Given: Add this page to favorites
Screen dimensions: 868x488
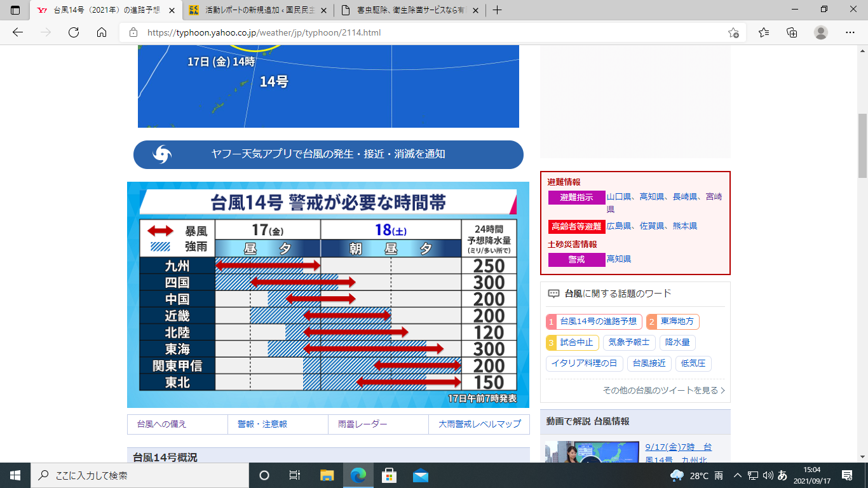Looking at the screenshot, I should tap(733, 32).
